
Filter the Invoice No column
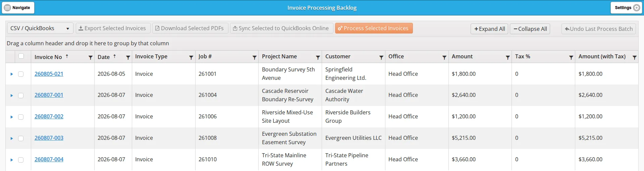click(x=90, y=57)
